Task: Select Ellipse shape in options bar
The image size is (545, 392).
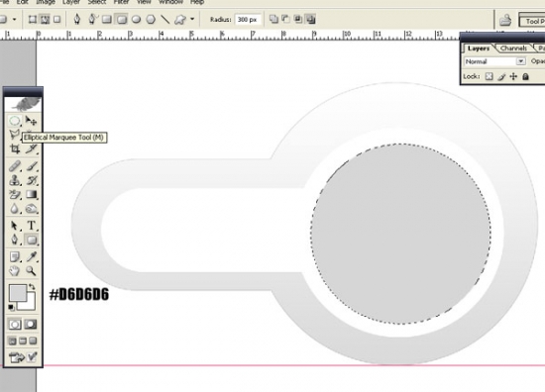Action: 137,20
